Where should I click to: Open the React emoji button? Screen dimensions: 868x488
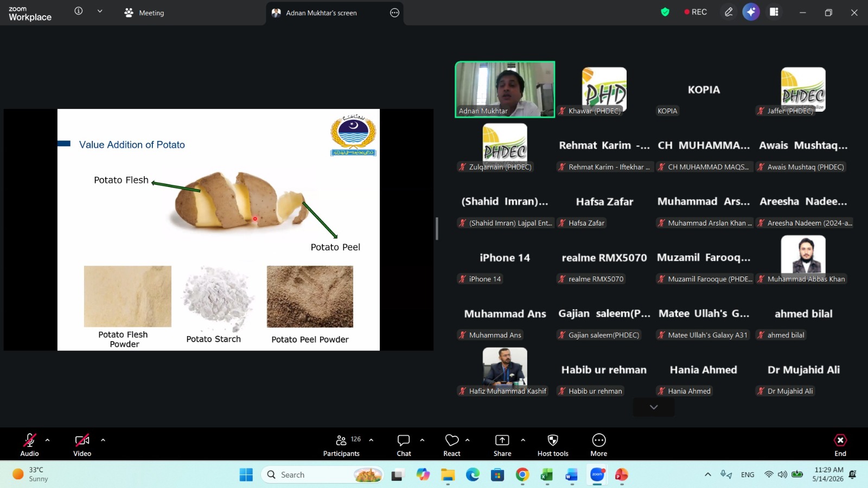point(452,440)
